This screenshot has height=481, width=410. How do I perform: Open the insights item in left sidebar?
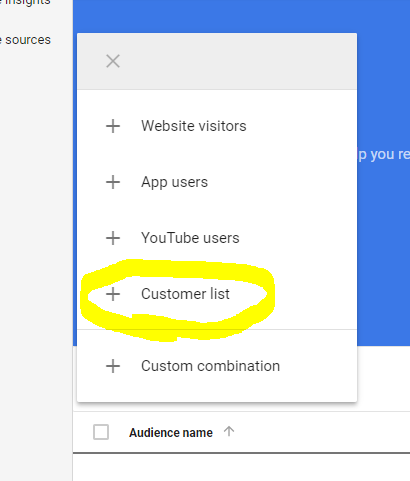point(26,3)
